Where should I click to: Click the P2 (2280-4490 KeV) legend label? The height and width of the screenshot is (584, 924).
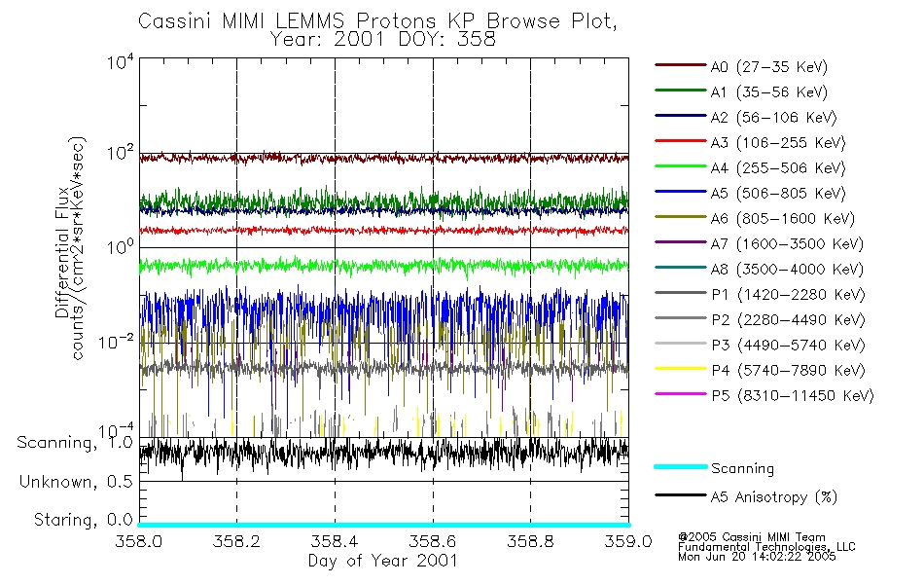788,320
